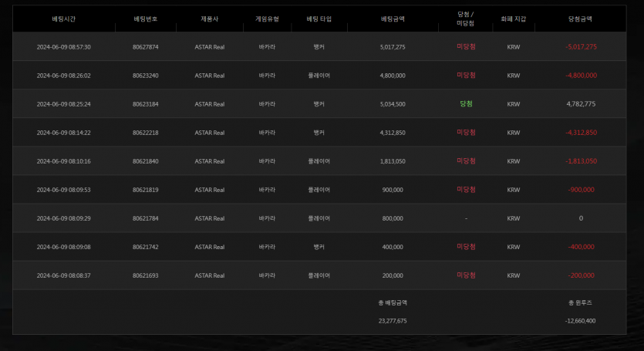644x351 pixels.
Task: Click result amount -4,312,850
Action: pyautogui.click(x=581, y=133)
